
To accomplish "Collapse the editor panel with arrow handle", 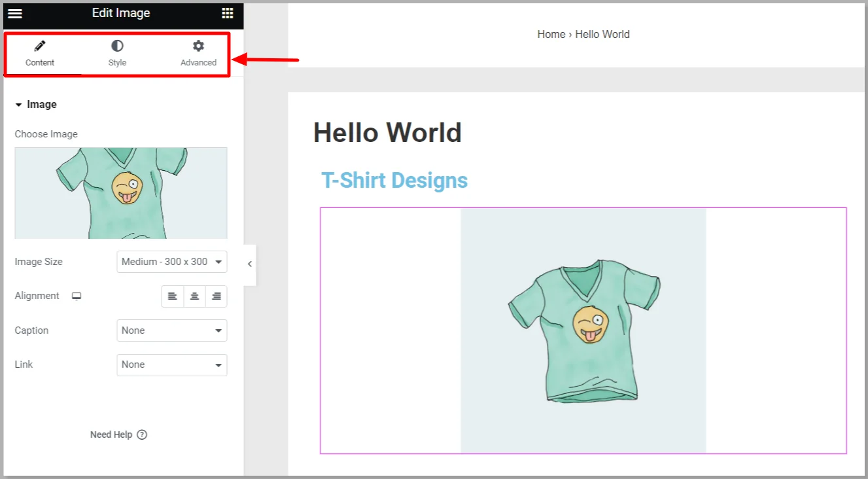I will [x=250, y=264].
